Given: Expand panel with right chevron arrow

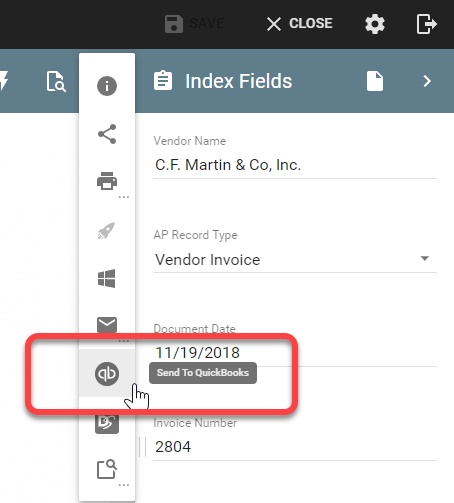Looking at the screenshot, I should point(427,81).
